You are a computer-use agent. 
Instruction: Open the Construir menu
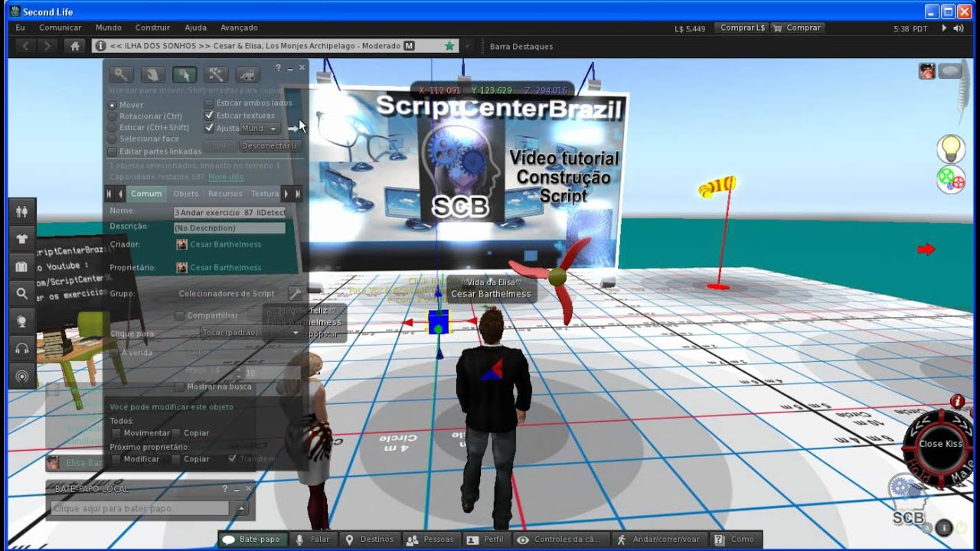click(152, 28)
